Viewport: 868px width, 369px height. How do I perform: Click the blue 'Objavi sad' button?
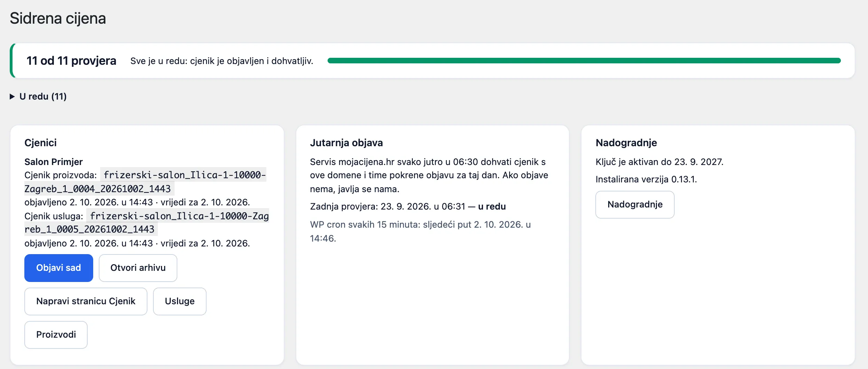tap(59, 268)
